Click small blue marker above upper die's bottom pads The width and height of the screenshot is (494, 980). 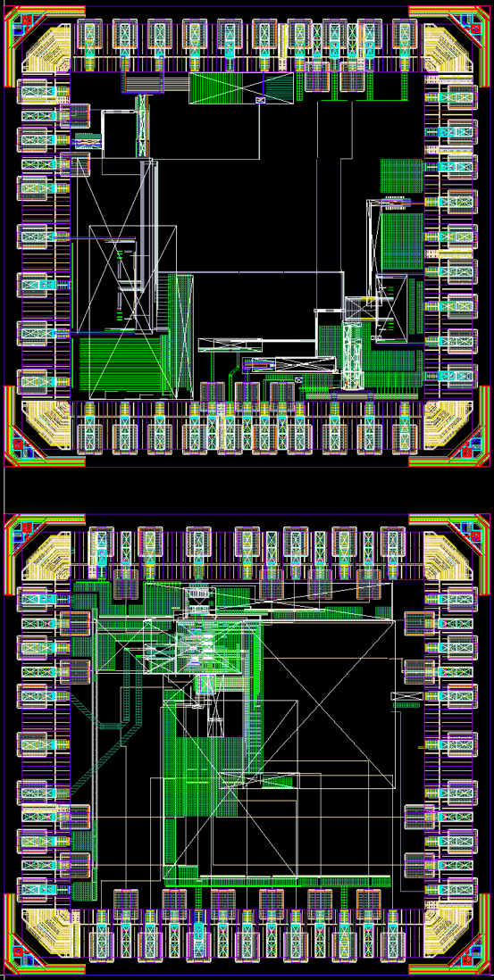298,380
